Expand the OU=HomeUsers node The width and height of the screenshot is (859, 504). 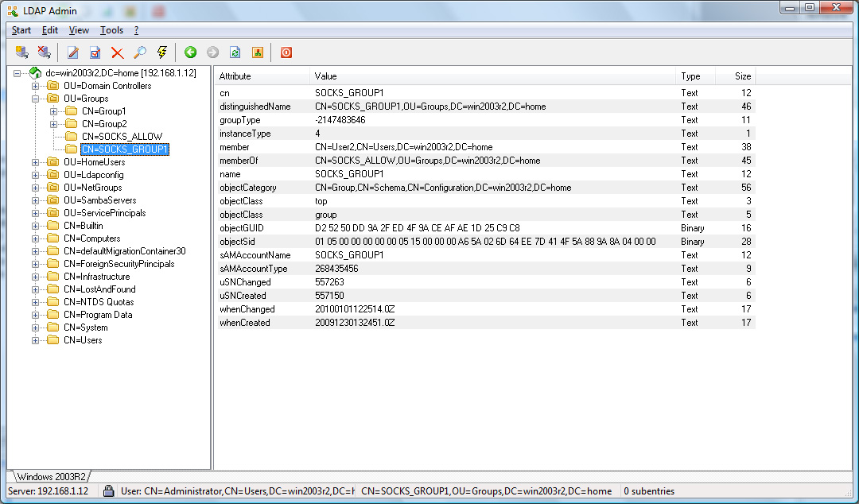(35, 162)
